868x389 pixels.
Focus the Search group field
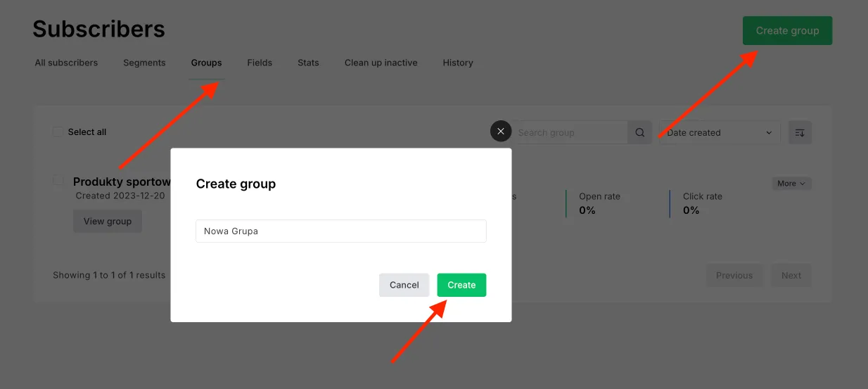coord(570,132)
